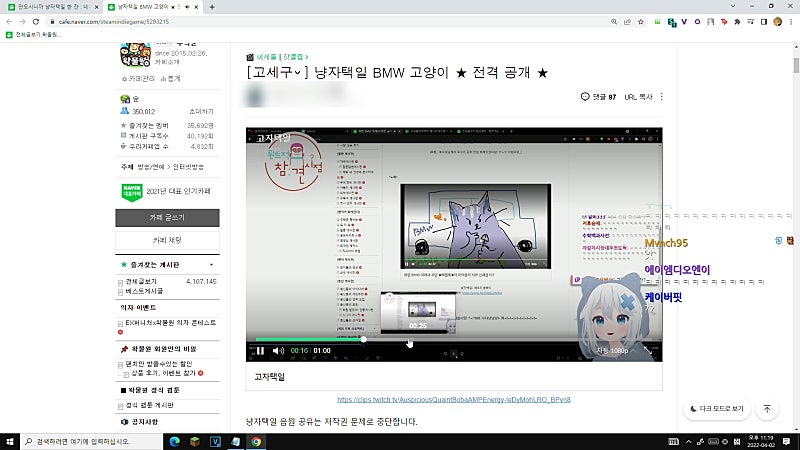The height and width of the screenshot is (450, 800).
Task: Expand the dropdown arrow beside 고세구 in the title
Action: [x=297, y=73]
